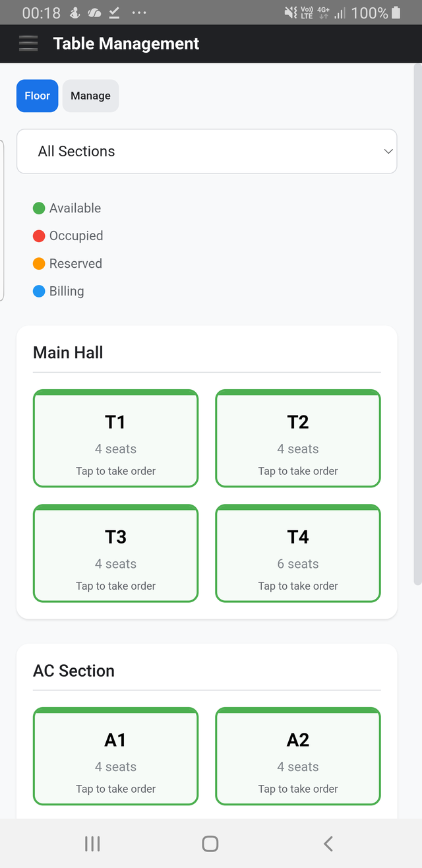Select table T2 to take order

point(298,439)
